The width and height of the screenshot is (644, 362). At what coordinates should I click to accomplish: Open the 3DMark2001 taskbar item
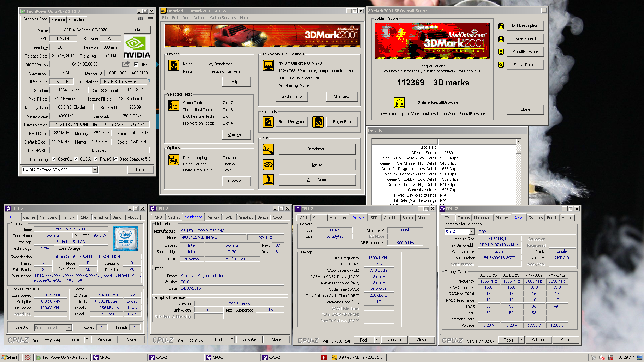[358, 357]
